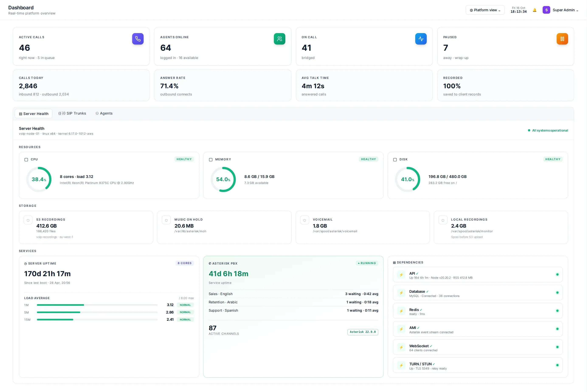Viewport: 587px width, 392px height.
Task: Open the notifications bell
Action: [x=534, y=10]
